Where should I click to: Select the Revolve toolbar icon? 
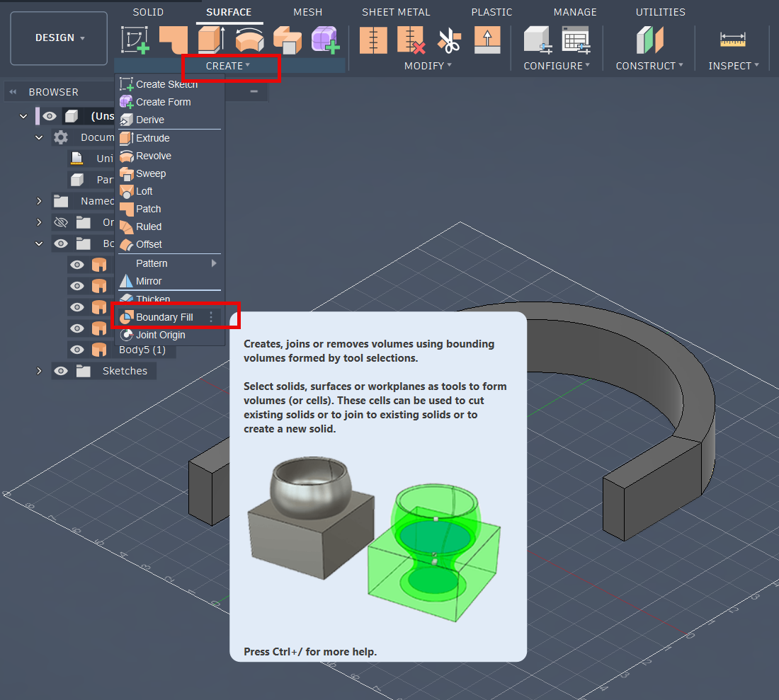pos(249,40)
